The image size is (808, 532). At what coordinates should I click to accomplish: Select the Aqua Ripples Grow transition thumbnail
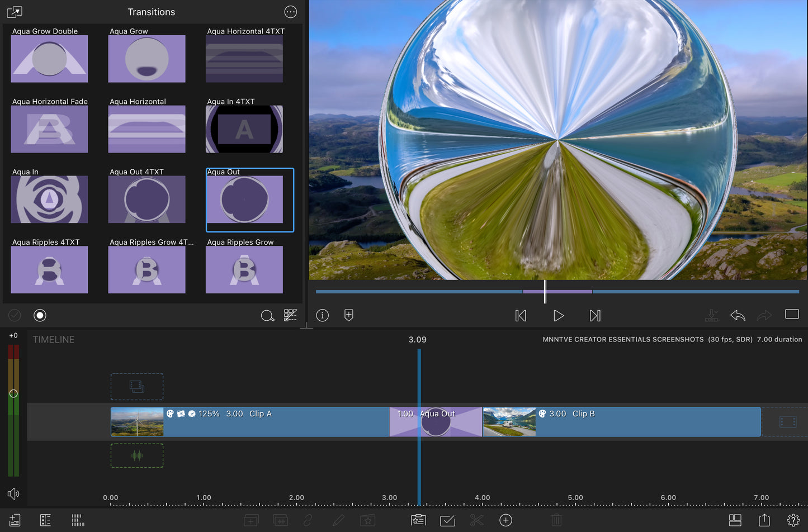coord(244,269)
